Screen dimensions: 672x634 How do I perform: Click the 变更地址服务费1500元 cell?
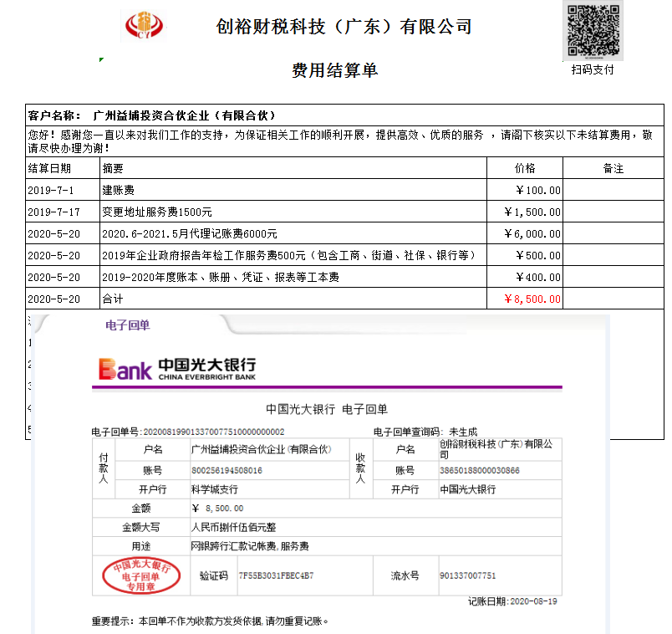click(x=293, y=212)
